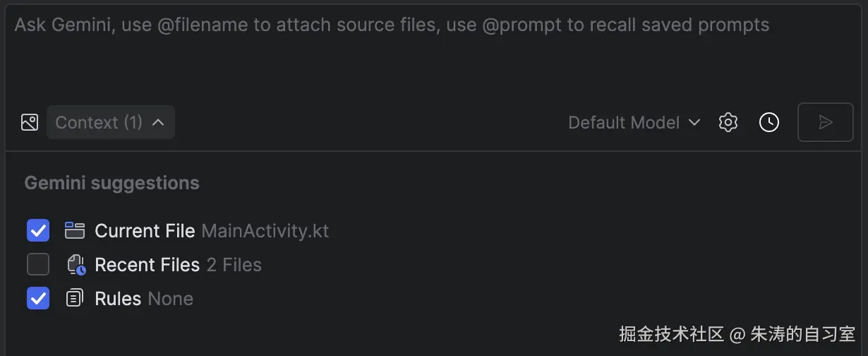Uncheck the Rules checkbox

[38, 299]
